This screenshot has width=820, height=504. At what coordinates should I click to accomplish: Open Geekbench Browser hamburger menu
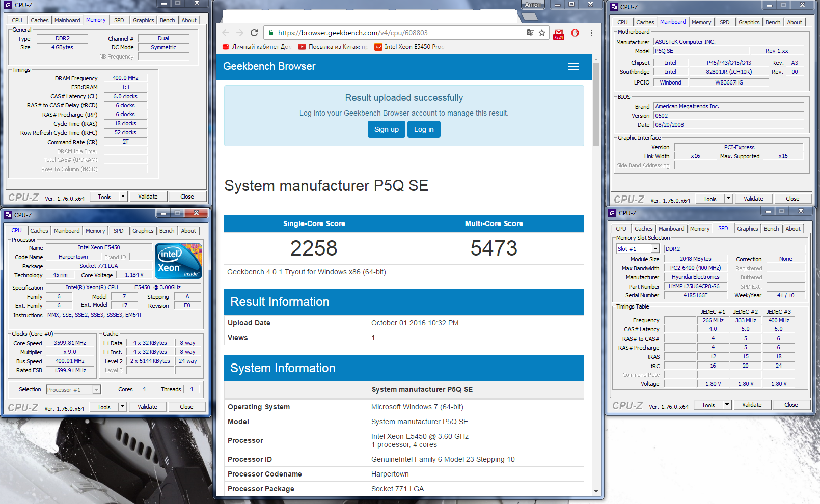(573, 67)
